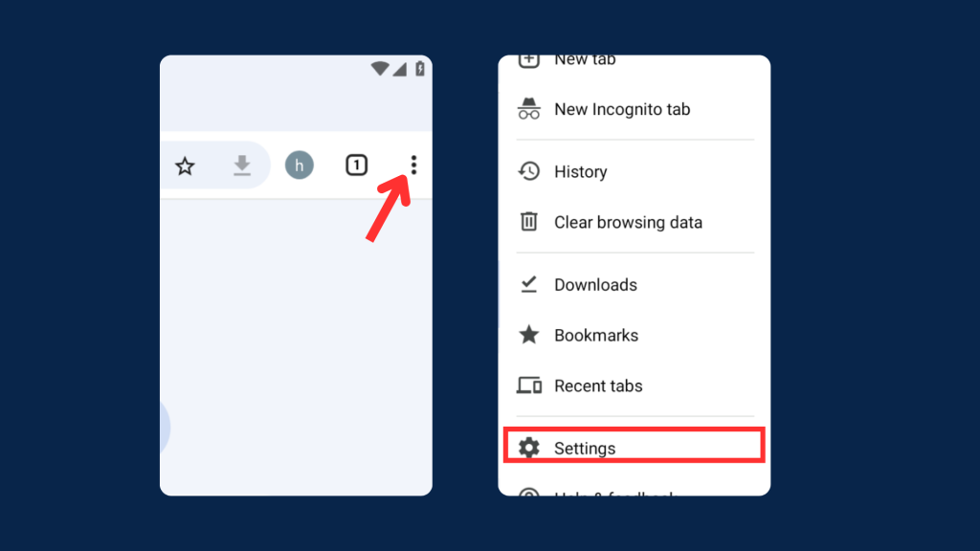Open History from the menu

pos(580,172)
